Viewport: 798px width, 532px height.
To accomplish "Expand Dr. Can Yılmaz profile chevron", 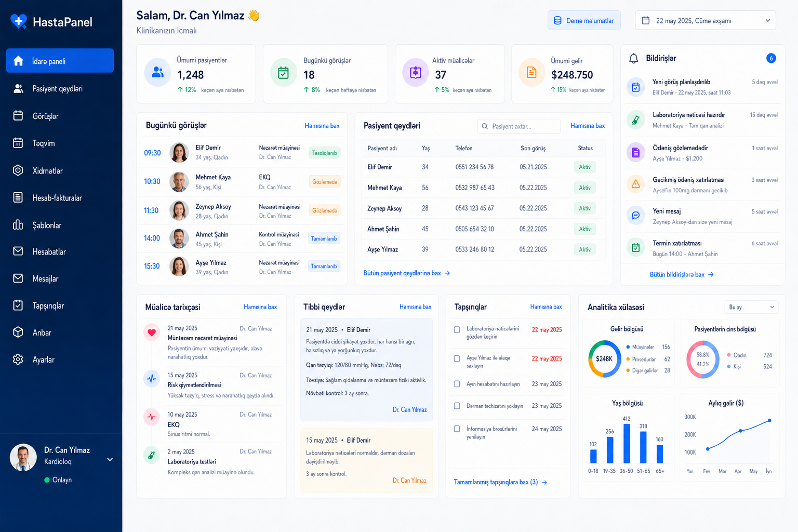I will click(x=110, y=459).
